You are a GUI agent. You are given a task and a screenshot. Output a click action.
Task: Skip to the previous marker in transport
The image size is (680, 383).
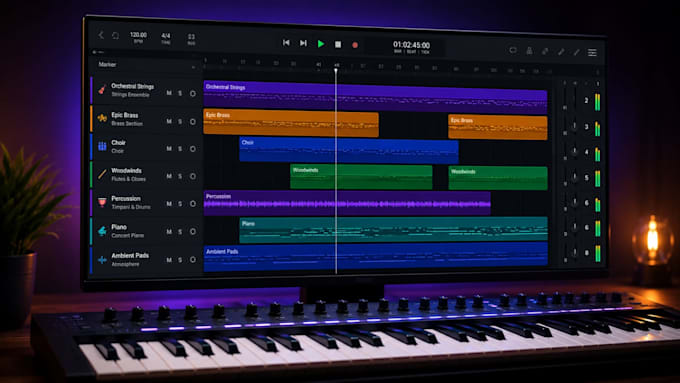click(x=286, y=43)
